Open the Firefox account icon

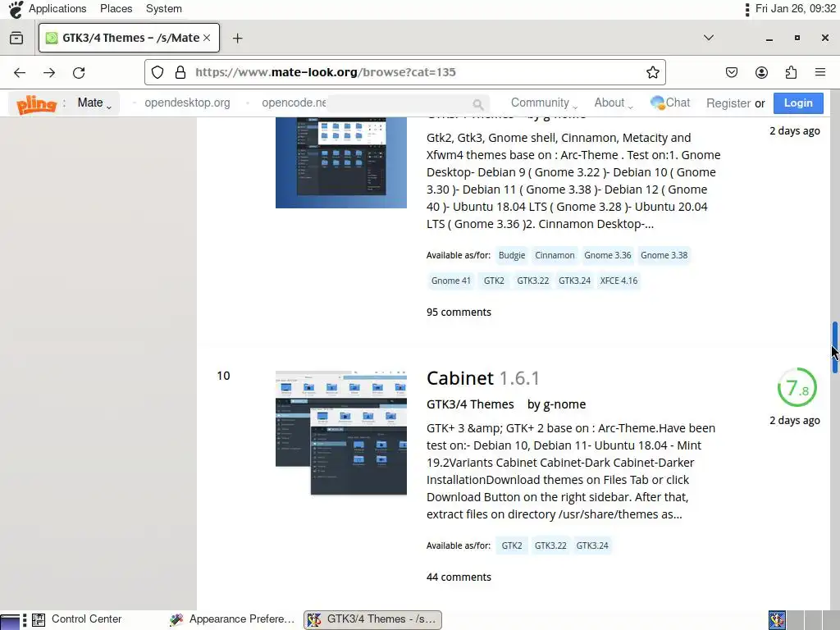coord(761,72)
